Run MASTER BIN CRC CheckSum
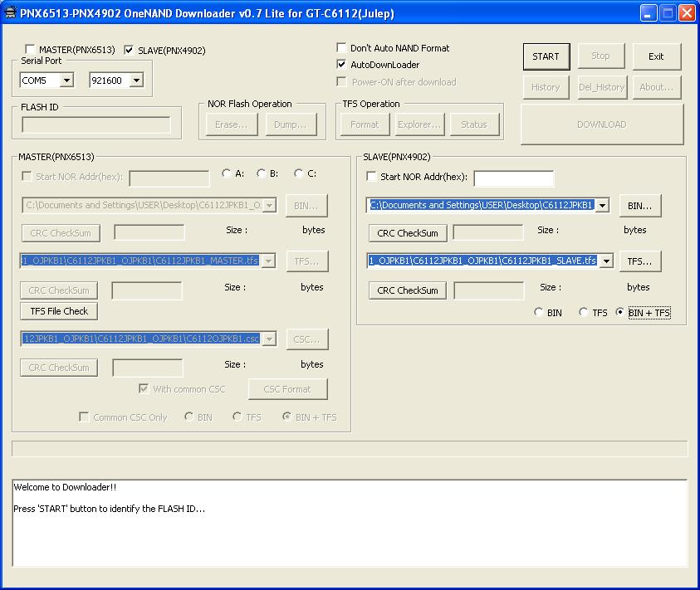This screenshot has width=700, height=590. 61,233
